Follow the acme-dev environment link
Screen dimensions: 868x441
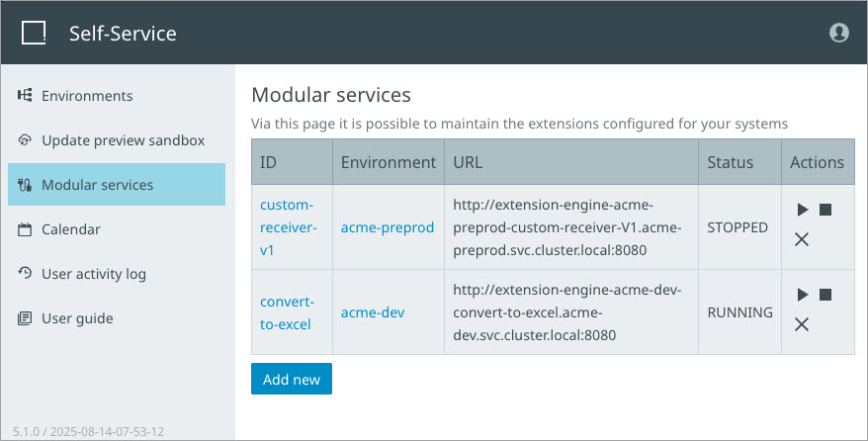373,312
